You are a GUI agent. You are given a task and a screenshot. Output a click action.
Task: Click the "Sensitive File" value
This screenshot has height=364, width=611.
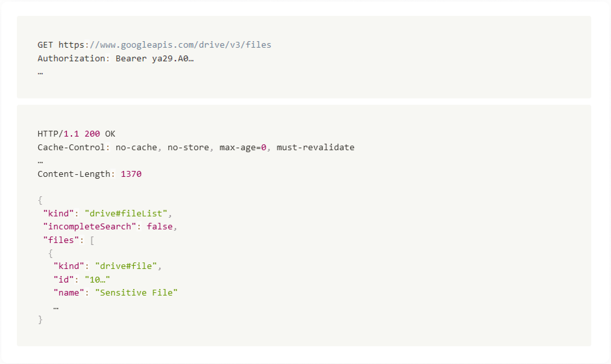coord(136,293)
